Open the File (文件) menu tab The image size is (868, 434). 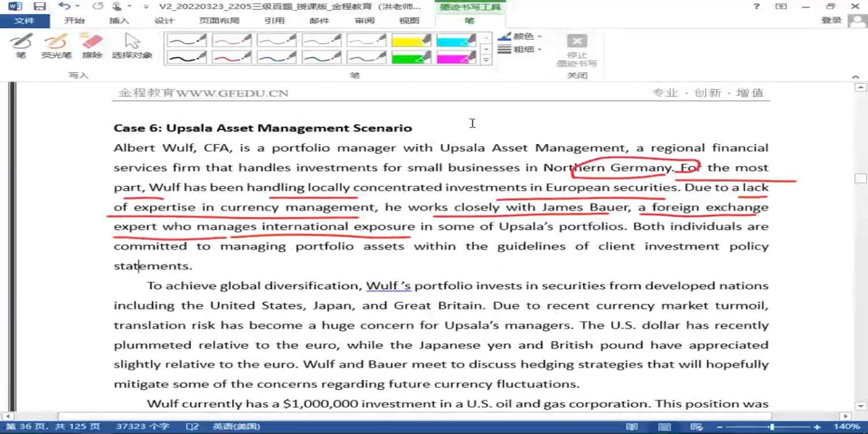[24, 21]
